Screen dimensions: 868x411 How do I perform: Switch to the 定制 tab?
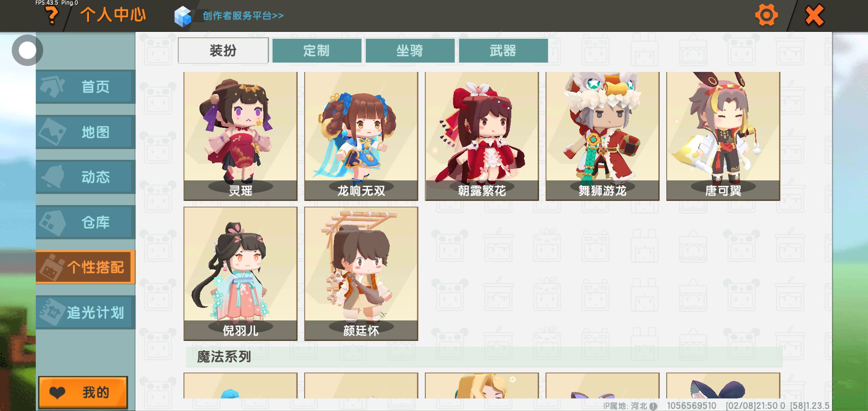tap(317, 50)
